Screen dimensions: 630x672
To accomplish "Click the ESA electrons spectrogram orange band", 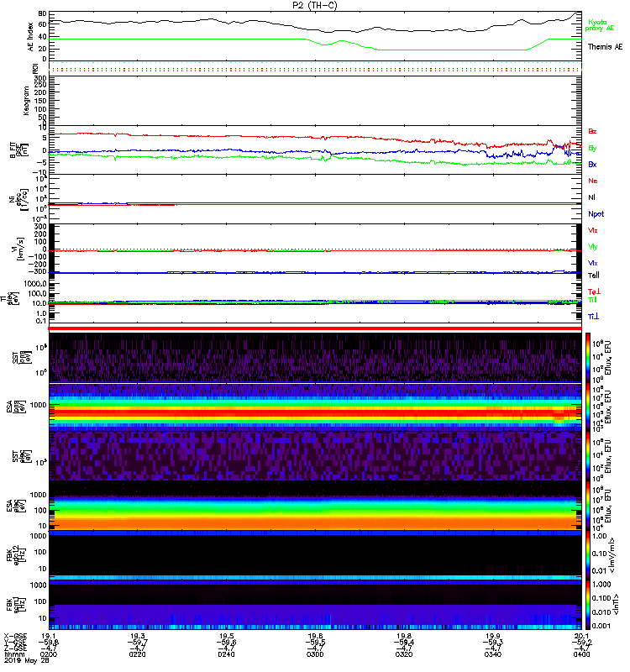I will pyautogui.click(x=315, y=522).
